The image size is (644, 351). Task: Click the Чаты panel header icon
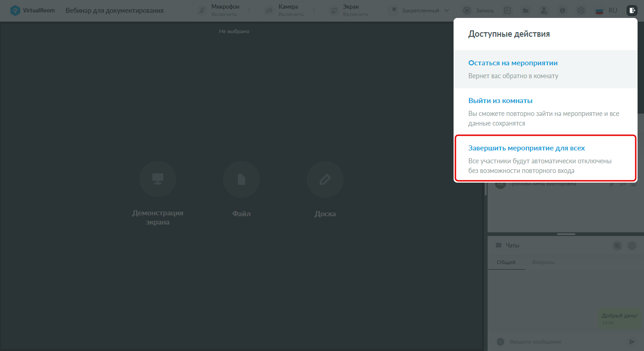499,246
